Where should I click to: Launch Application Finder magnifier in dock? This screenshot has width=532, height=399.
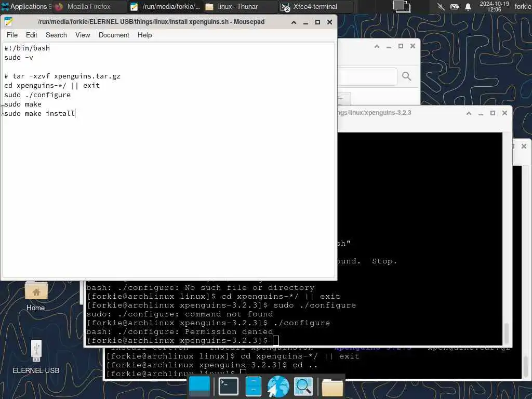coord(303,387)
